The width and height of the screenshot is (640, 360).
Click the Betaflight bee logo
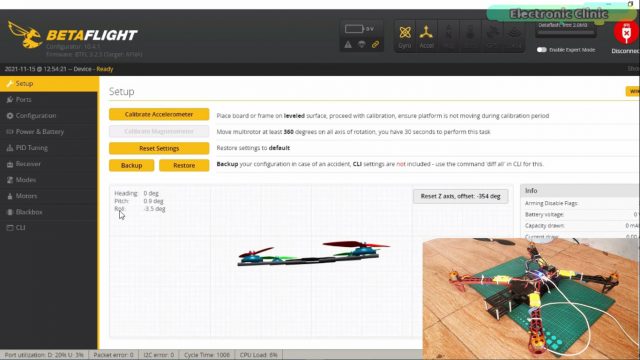(25, 35)
